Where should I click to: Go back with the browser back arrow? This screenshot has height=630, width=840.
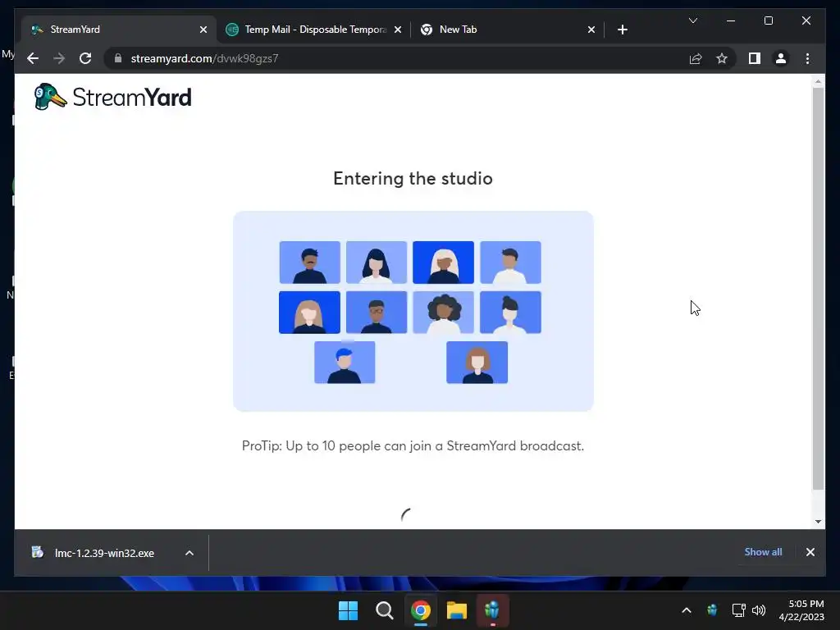[x=33, y=58]
